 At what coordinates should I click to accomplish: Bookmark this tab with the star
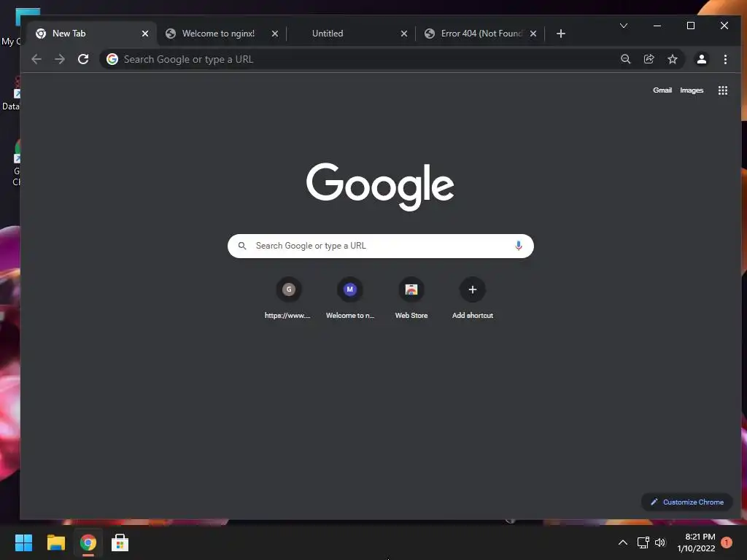click(x=672, y=59)
